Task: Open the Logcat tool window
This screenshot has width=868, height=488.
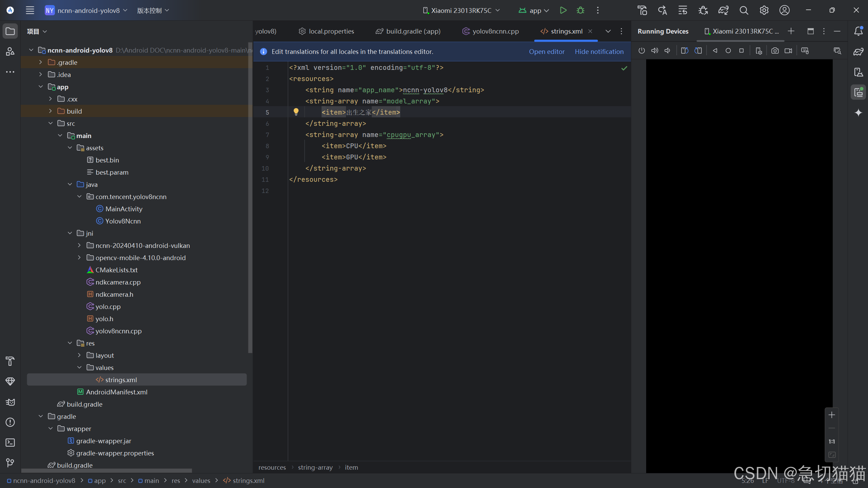Action: pyautogui.click(x=10, y=402)
